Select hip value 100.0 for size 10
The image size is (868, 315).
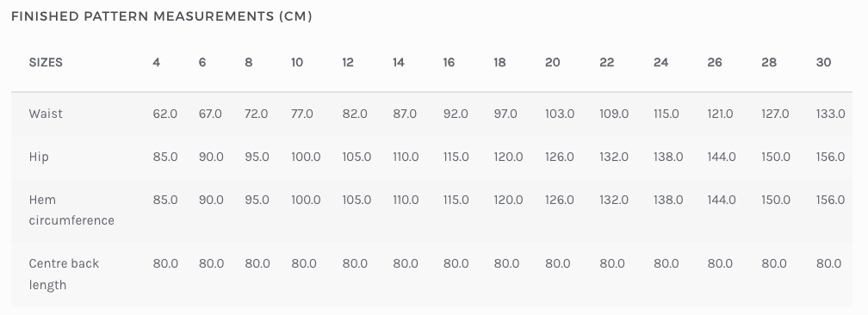click(x=307, y=157)
